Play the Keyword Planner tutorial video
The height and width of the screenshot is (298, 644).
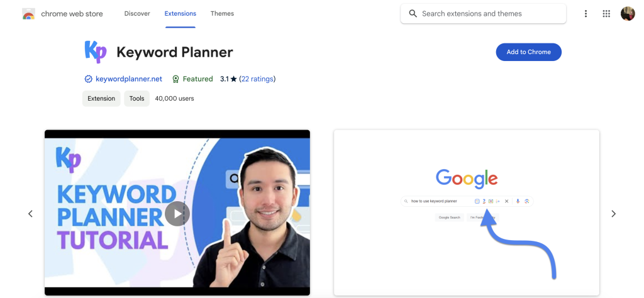[x=177, y=214]
